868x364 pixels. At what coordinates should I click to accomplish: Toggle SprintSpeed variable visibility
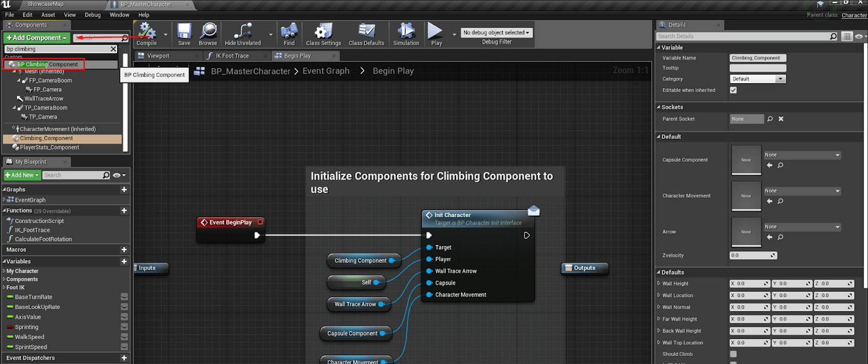125,347
